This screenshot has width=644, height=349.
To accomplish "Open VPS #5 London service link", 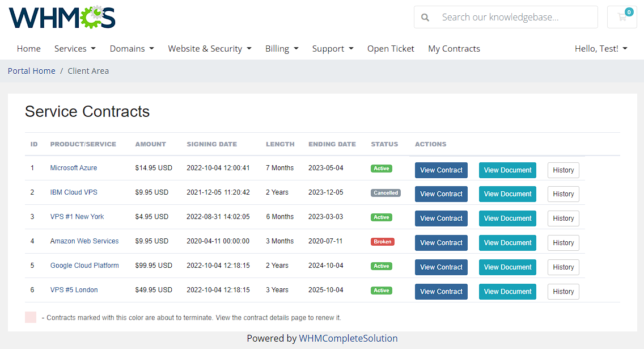I will tap(74, 290).
